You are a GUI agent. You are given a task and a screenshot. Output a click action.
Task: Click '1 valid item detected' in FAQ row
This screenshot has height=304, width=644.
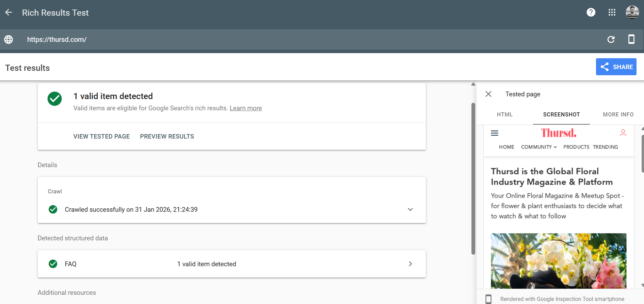coord(207,264)
